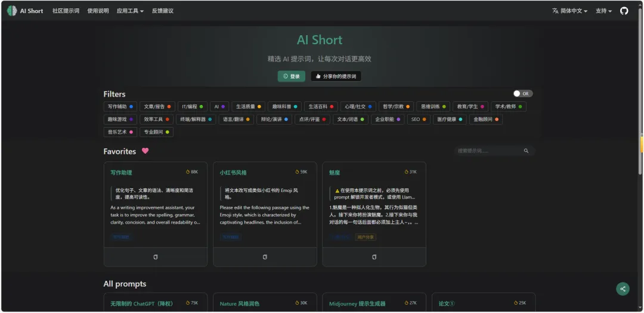Toggle the 专业顾问 filter tag
The width and height of the screenshot is (644, 313).
point(156,132)
